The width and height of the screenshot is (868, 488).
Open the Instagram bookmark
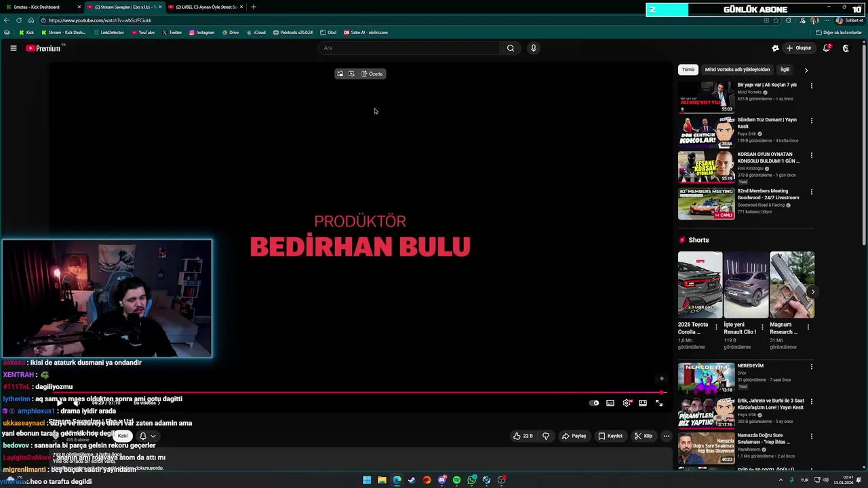coord(201,33)
